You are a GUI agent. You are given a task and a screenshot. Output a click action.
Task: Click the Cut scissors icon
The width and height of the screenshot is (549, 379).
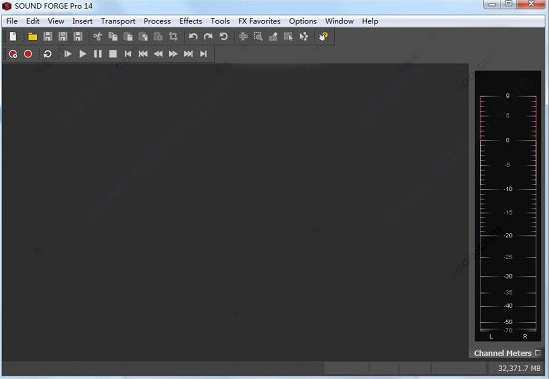(x=97, y=36)
